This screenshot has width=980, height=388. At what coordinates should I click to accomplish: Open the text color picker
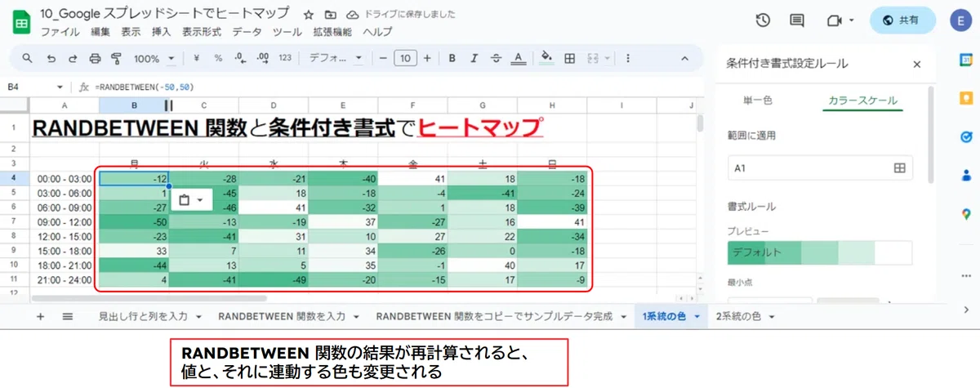517,59
